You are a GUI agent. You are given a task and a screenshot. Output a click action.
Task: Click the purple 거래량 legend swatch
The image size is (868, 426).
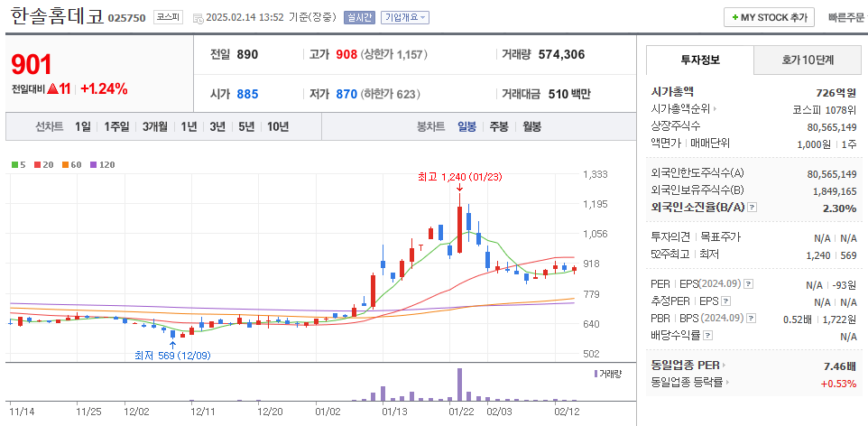(596, 374)
